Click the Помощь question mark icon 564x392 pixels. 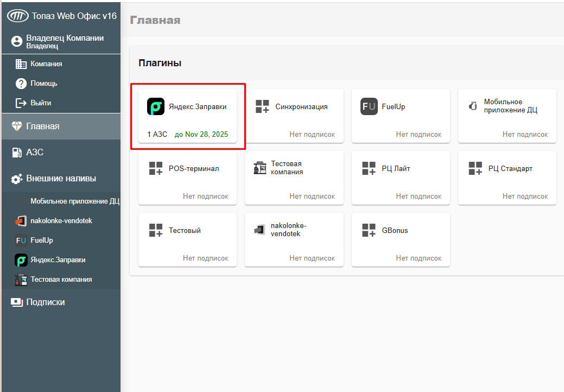point(21,84)
